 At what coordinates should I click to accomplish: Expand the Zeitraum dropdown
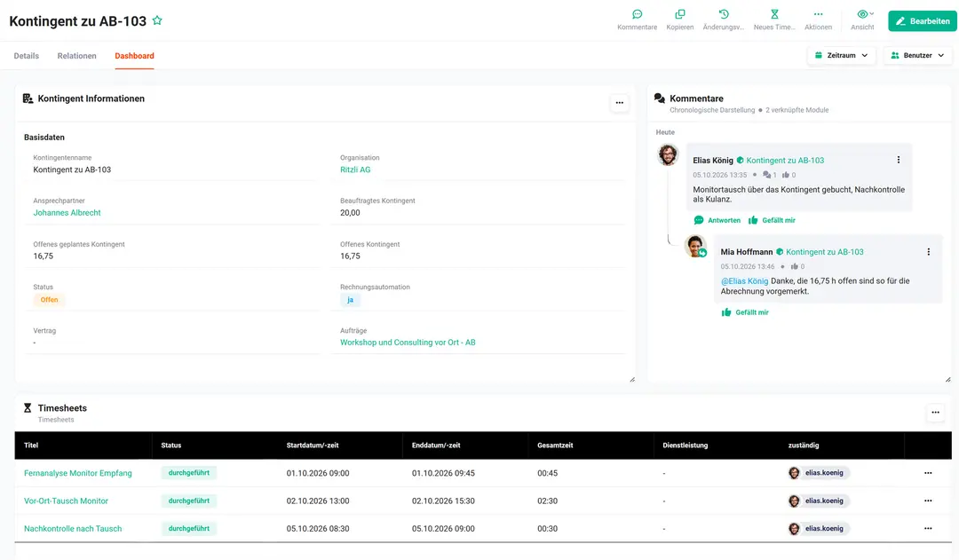pyautogui.click(x=841, y=56)
